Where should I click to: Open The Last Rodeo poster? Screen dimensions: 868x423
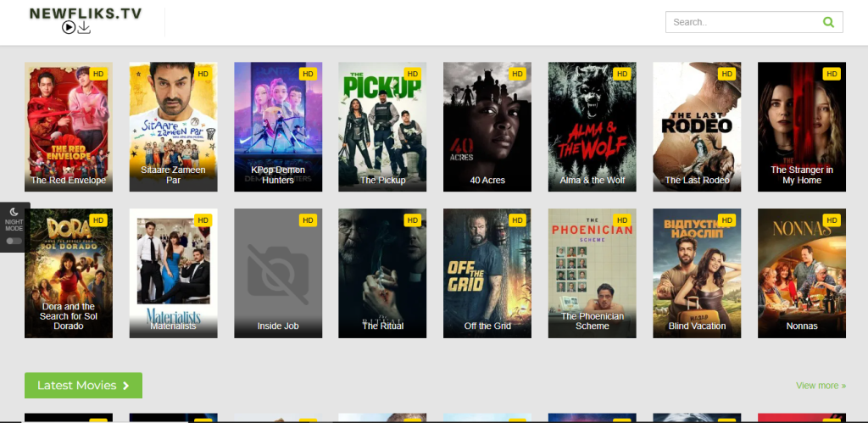point(697,127)
